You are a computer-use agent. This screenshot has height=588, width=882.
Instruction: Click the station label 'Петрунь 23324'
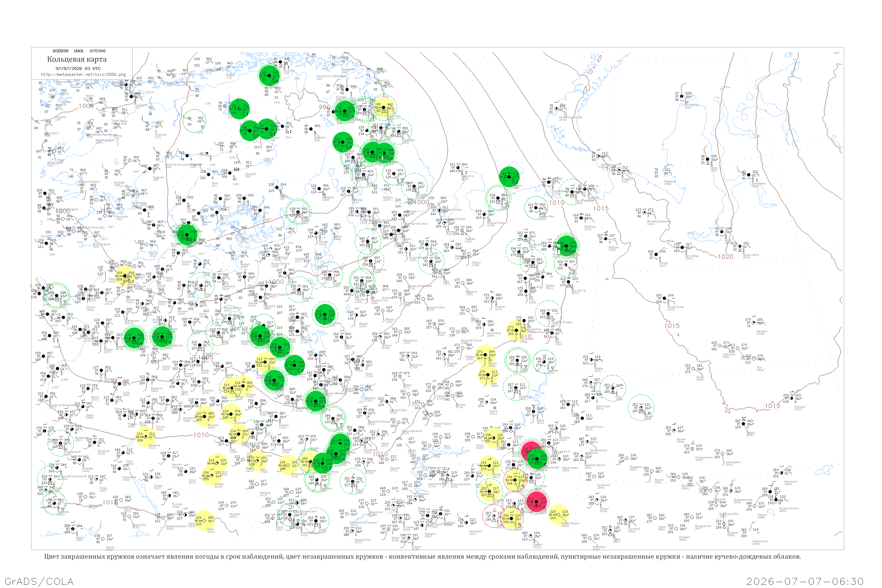coord(614,248)
